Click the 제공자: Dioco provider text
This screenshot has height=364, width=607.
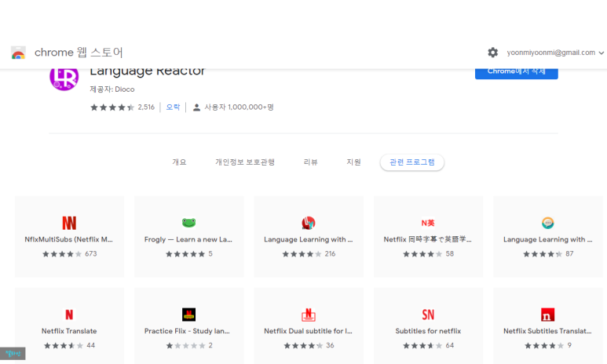(x=112, y=89)
